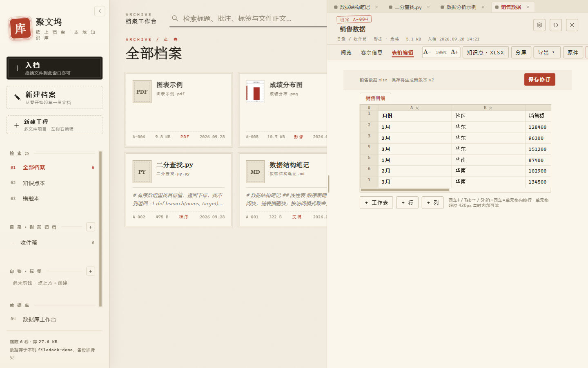
Task: Increase font size with A+ button
Action: (x=454, y=52)
